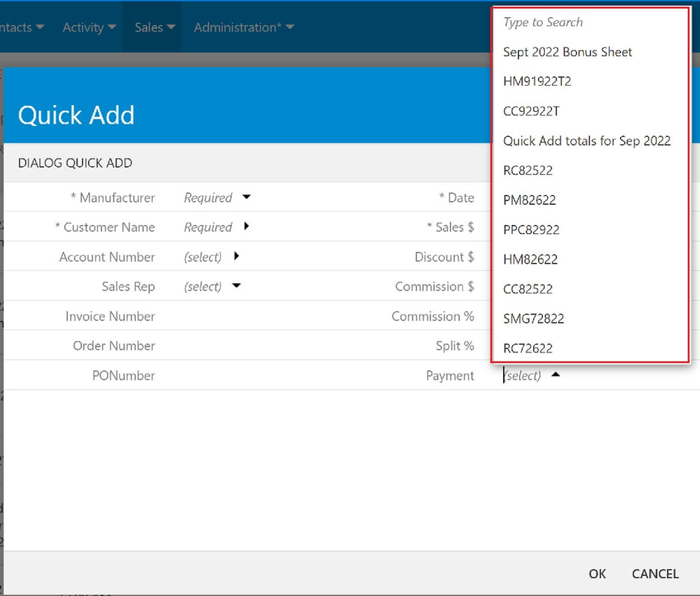Click the Sales Rep (select) field

click(x=203, y=286)
